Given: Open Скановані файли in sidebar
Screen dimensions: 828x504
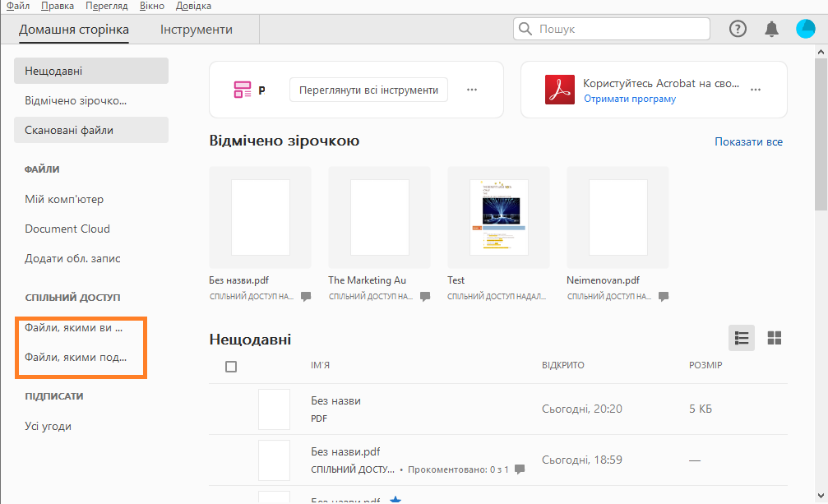Looking at the screenshot, I should [x=90, y=130].
